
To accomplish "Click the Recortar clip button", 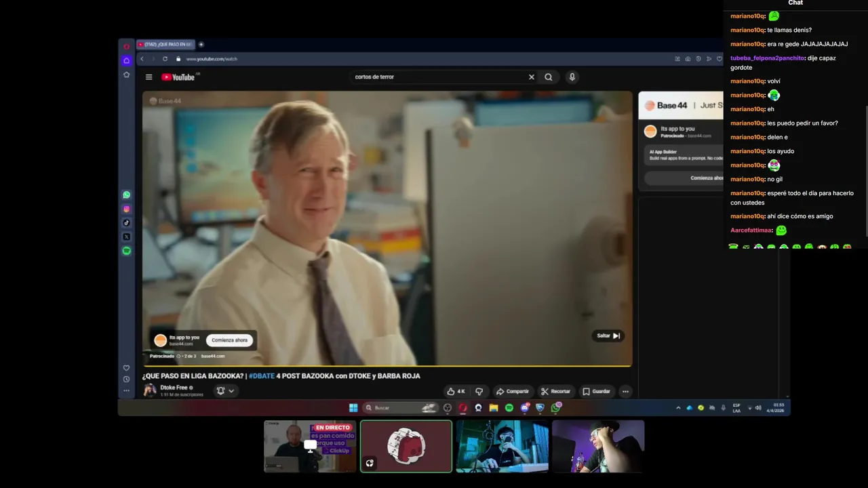I will pyautogui.click(x=555, y=391).
